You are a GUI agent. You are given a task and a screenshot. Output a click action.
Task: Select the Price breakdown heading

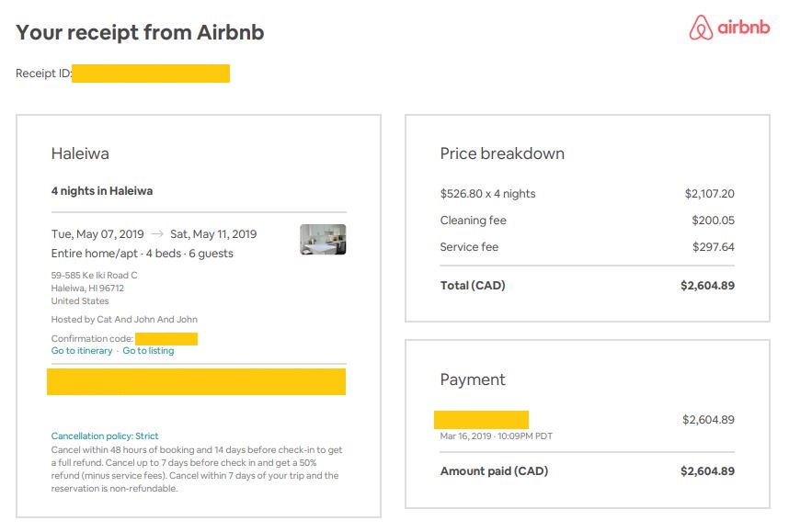[502, 153]
